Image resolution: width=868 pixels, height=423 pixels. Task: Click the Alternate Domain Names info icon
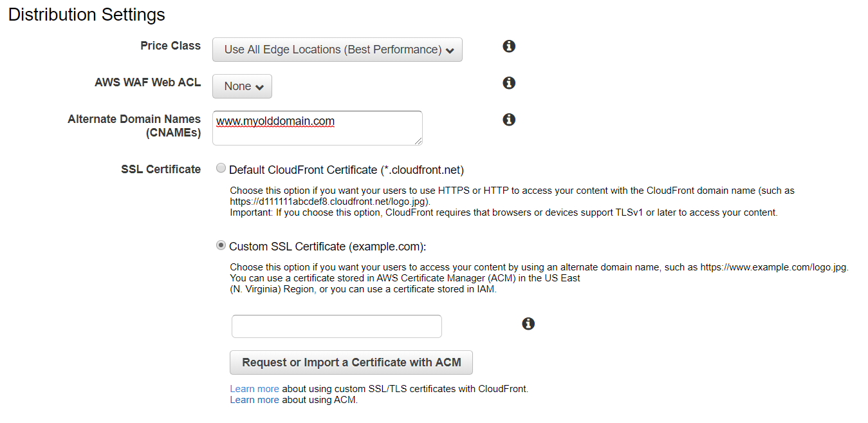508,119
